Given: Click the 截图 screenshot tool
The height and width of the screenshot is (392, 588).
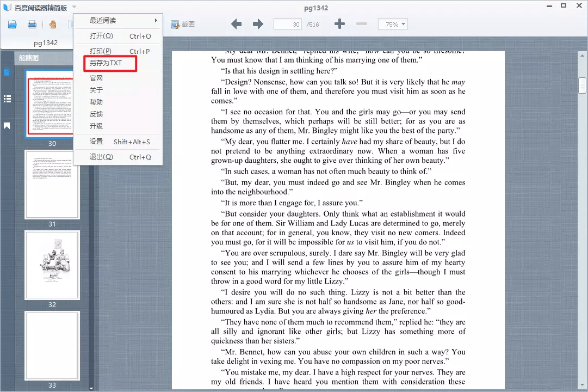Looking at the screenshot, I should pyautogui.click(x=183, y=24).
